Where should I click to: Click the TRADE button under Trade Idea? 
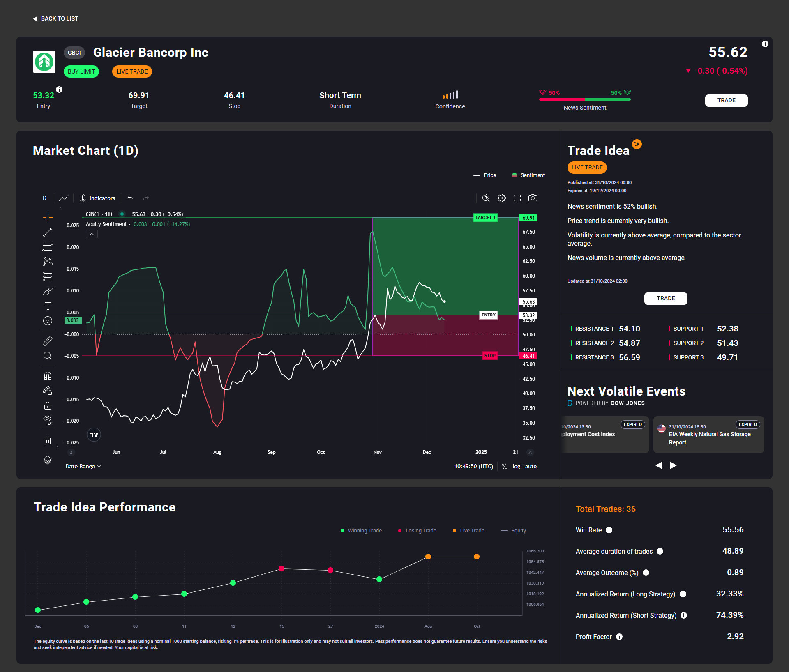pyautogui.click(x=666, y=298)
